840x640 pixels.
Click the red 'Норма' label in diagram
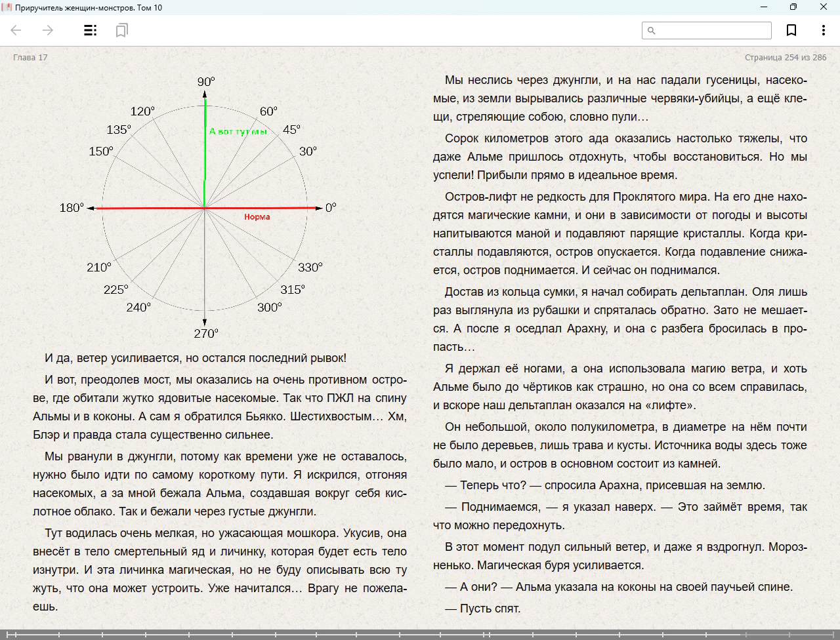tap(257, 216)
